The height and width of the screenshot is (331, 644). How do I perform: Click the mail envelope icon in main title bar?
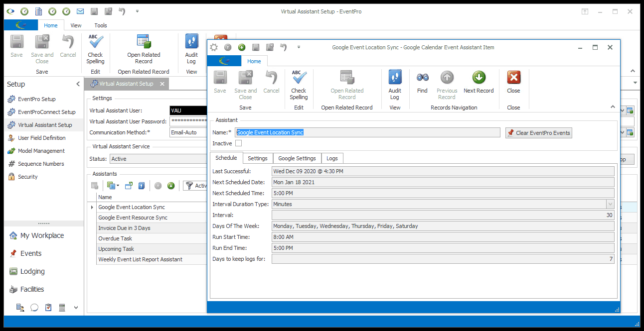(x=80, y=11)
